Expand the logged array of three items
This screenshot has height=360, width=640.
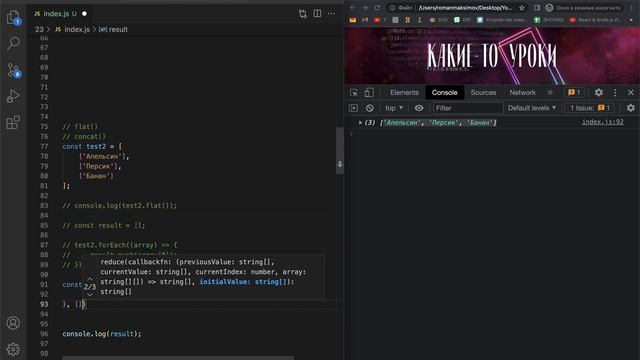pos(360,122)
